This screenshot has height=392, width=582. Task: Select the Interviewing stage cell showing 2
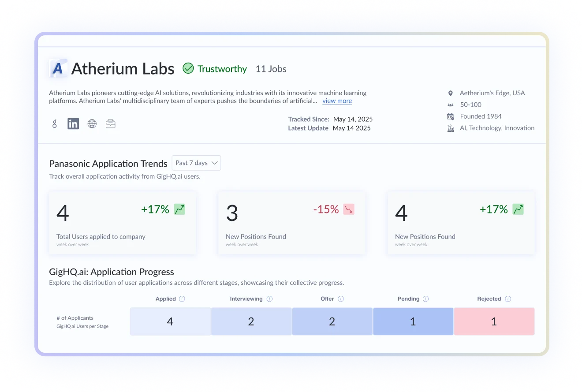251,321
